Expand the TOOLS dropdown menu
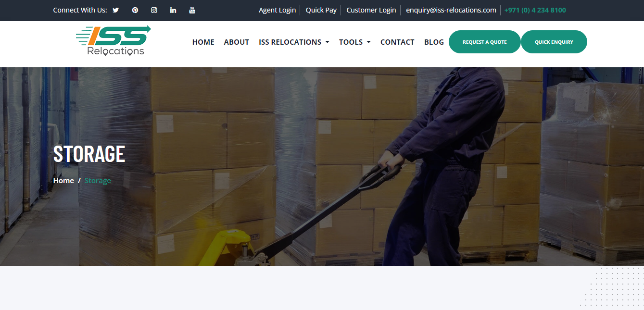This screenshot has height=310, width=644. point(355,42)
